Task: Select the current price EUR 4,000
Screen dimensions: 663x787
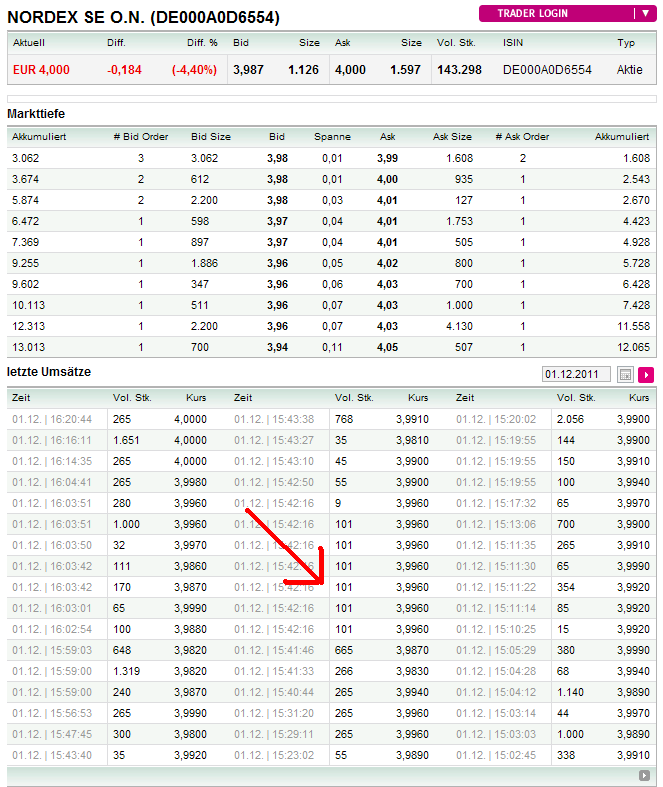Action: 41,70
